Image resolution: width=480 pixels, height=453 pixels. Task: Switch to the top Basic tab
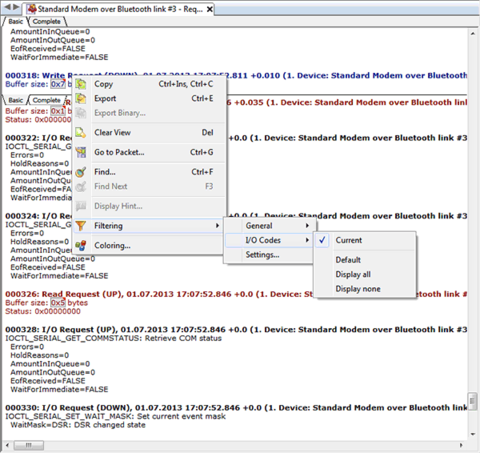coord(15,21)
